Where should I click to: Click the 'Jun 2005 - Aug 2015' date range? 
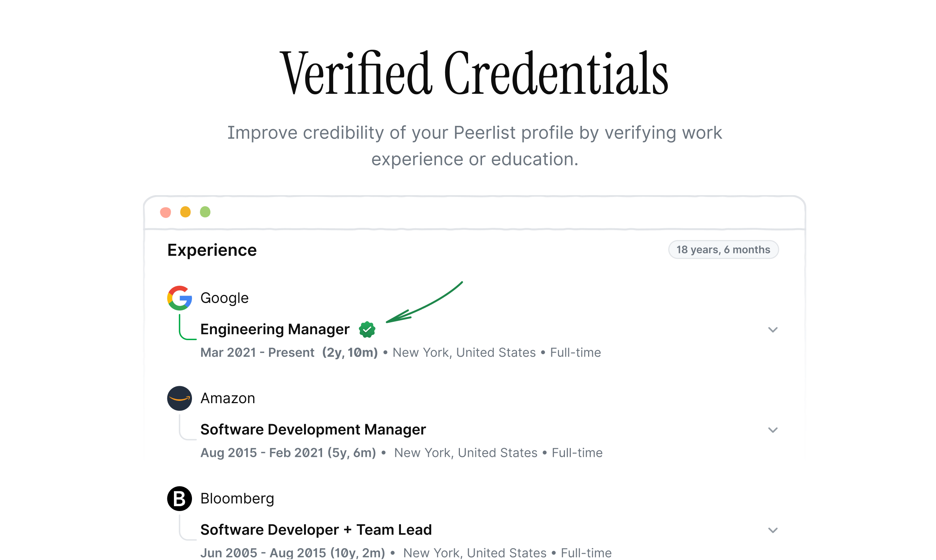(263, 553)
